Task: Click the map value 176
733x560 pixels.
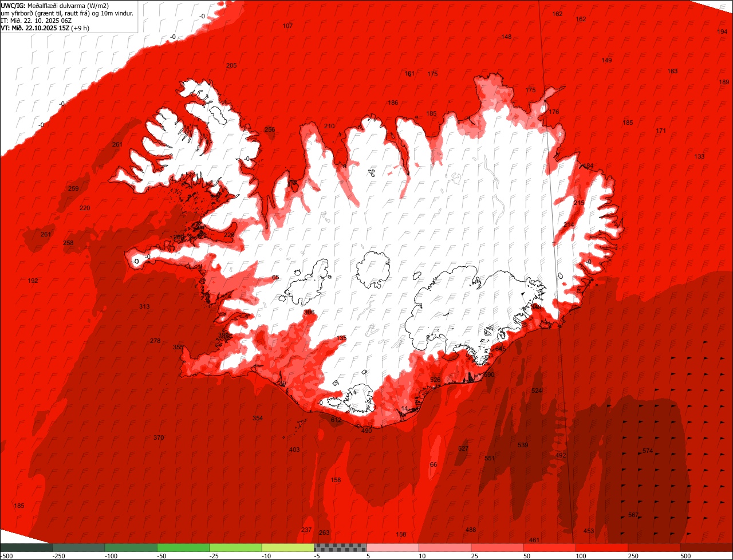Action: tap(554, 112)
